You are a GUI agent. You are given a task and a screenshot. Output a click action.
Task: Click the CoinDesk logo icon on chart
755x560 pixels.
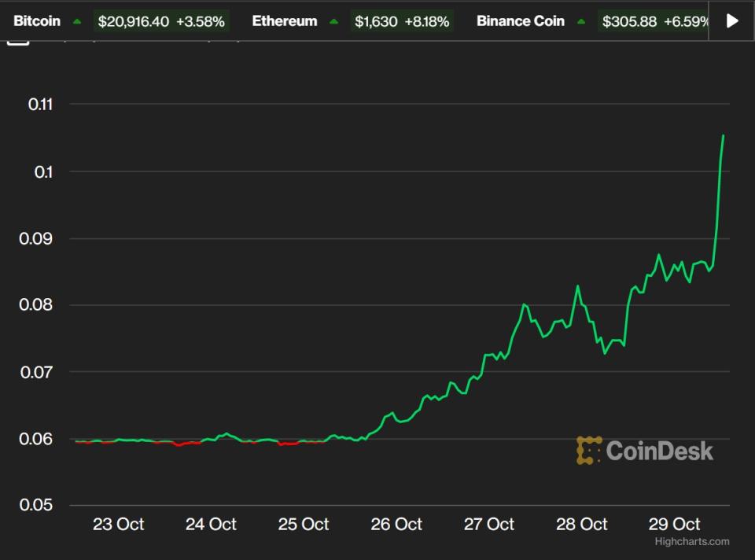[x=589, y=451]
